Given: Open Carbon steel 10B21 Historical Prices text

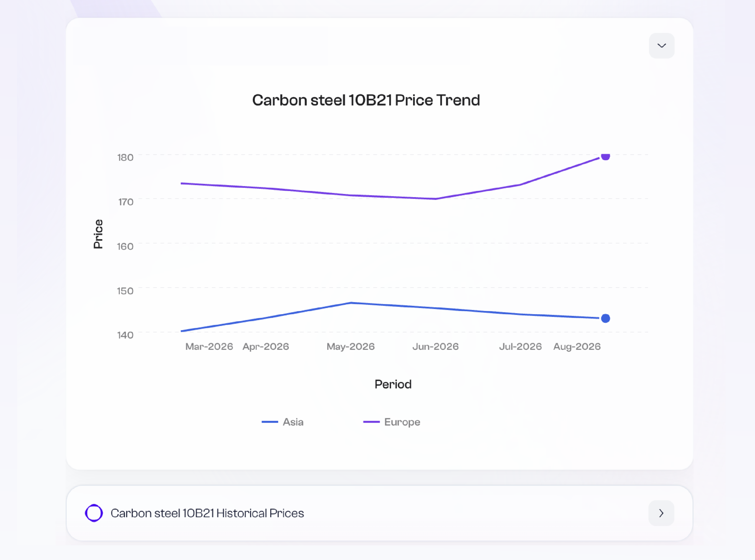Looking at the screenshot, I should (207, 513).
